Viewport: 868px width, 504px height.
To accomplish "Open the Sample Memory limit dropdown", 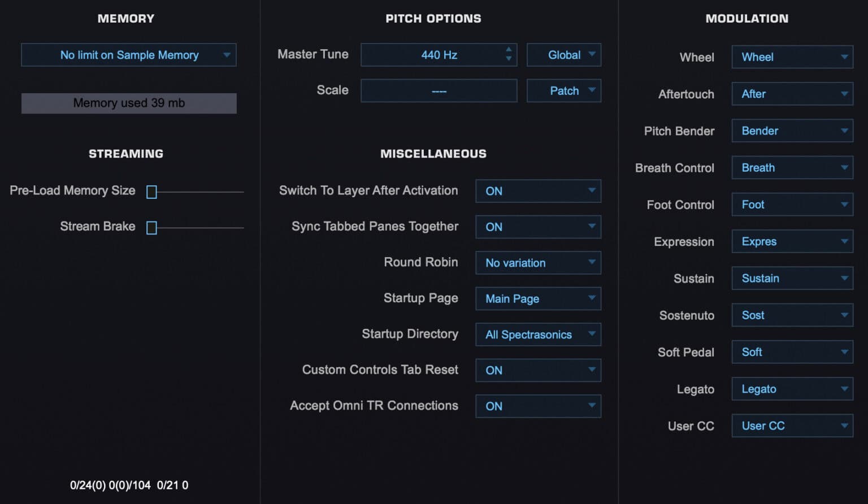I will tap(128, 55).
